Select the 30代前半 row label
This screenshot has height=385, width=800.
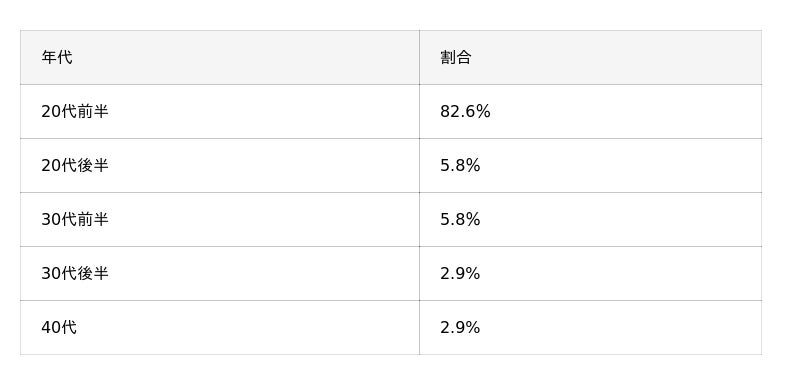[74, 220]
